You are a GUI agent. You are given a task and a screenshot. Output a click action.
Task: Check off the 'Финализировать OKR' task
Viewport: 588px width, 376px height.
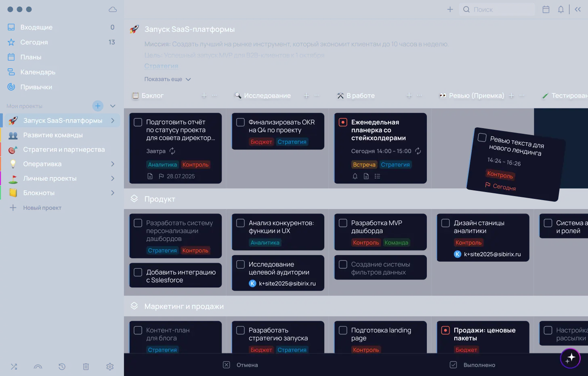pyautogui.click(x=240, y=122)
